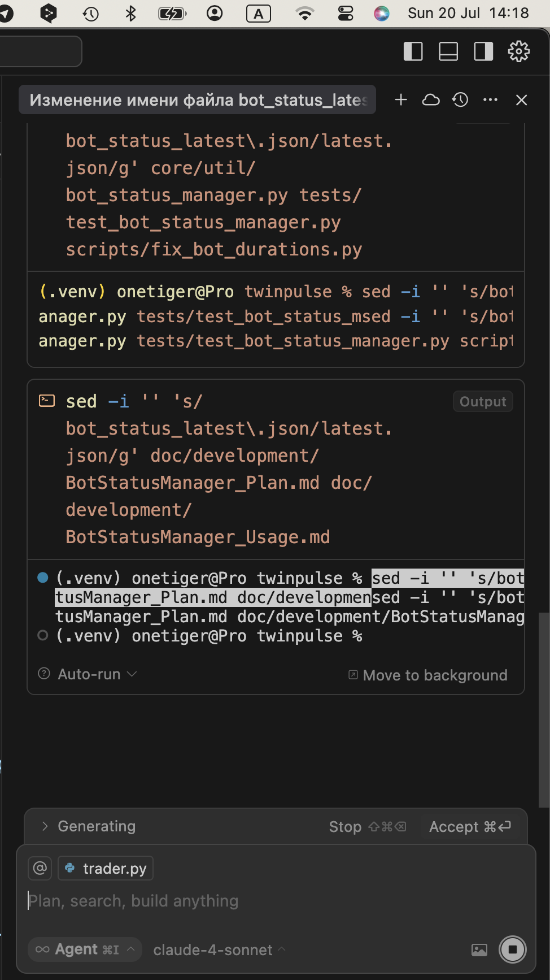Open Control Center in menu bar
The height and width of the screenshot is (980, 550).
pos(346,14)
